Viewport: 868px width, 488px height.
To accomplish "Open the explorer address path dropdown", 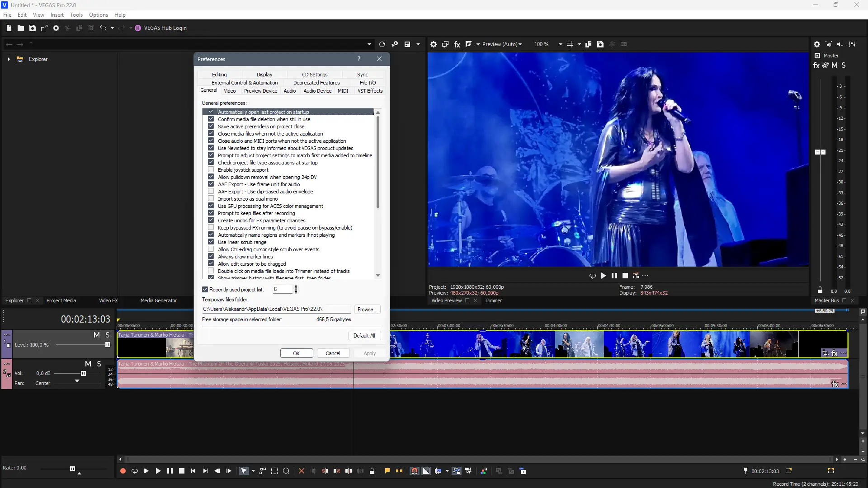I will 369,44.
